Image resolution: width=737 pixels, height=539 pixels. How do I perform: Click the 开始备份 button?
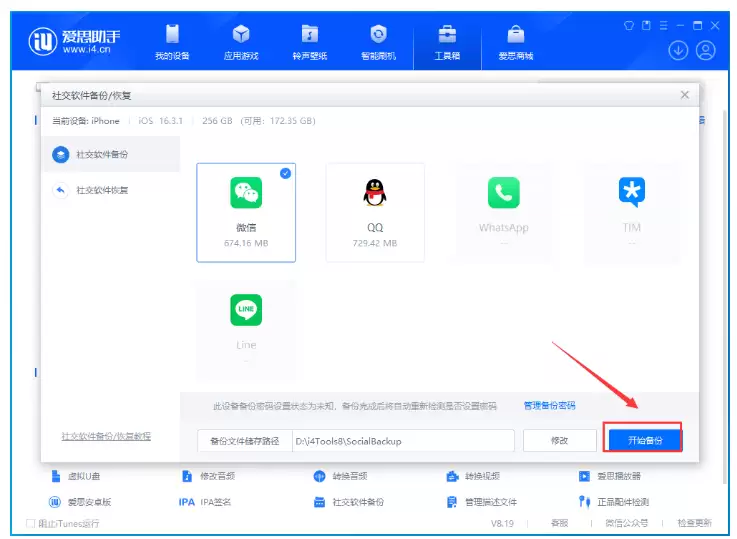[644, 440]
